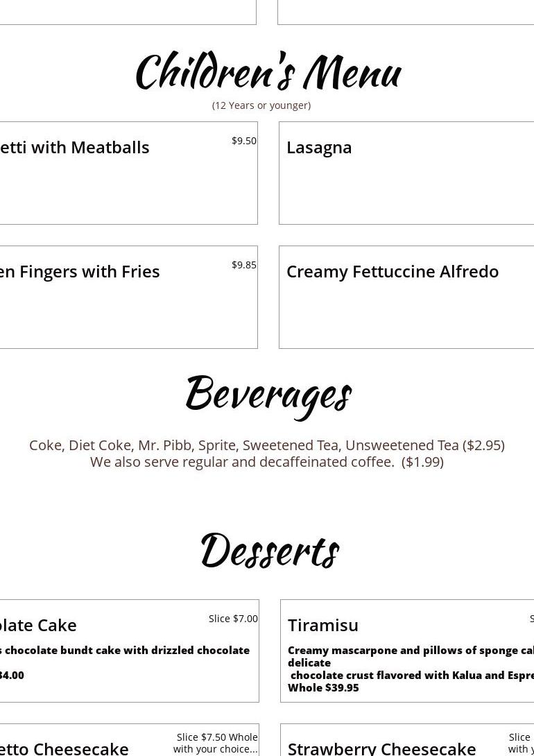Open the Lasagna menu item
Screen dimensions: 534x756
click(x=319, y=147)
